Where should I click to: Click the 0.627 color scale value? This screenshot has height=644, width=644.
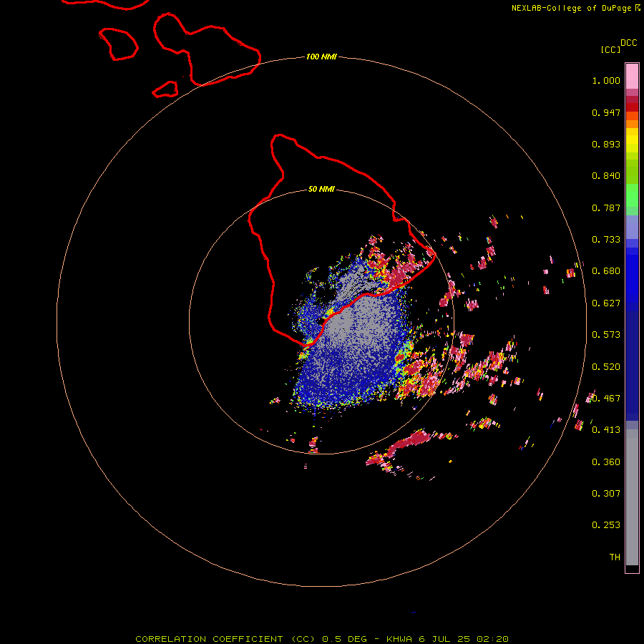point(606,303)
